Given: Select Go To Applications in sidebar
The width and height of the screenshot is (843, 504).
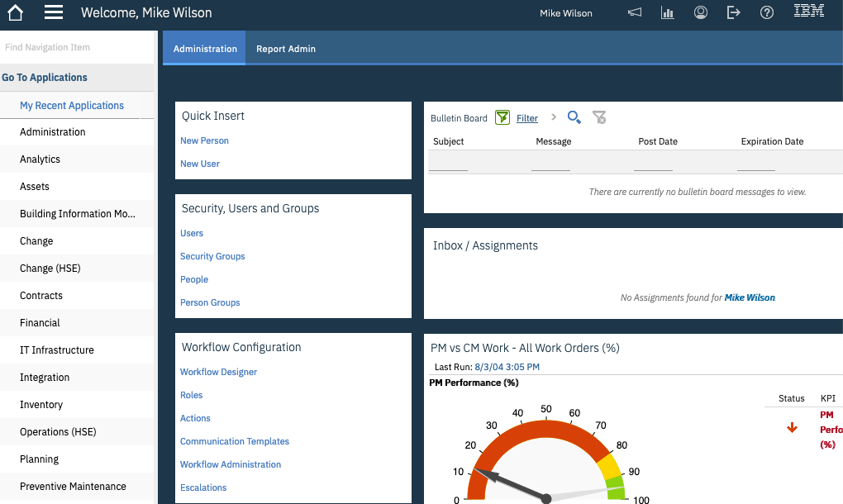Looking at the screenshot, I should [x=77, y=78].
